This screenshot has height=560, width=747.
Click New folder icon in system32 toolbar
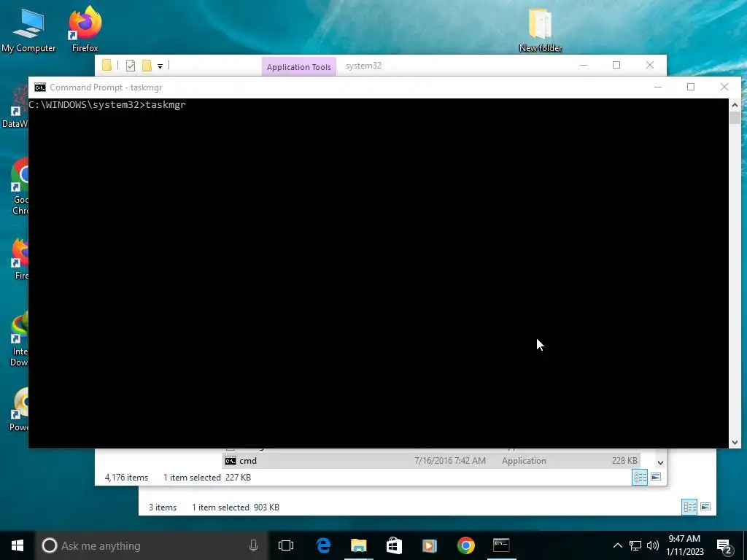(x=147, y=66)
